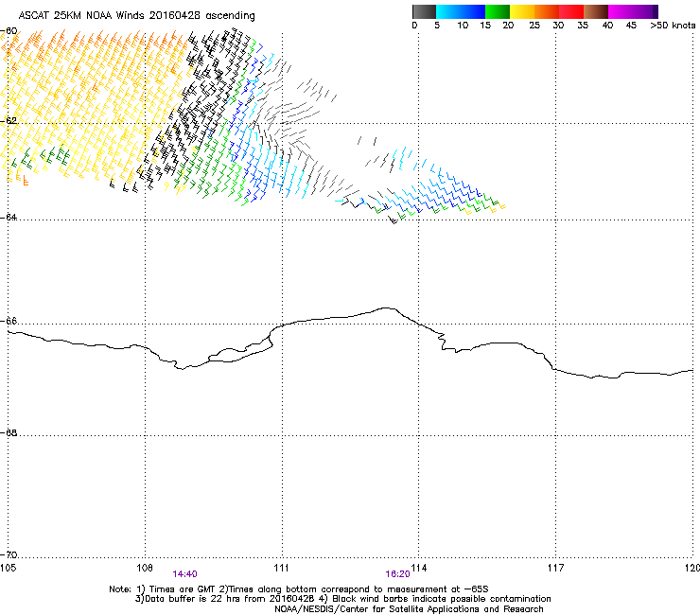Image resolution: width=700 pixels, height=615 pixels.
Task: Click the latitude label -64
Action: (9, 217)
